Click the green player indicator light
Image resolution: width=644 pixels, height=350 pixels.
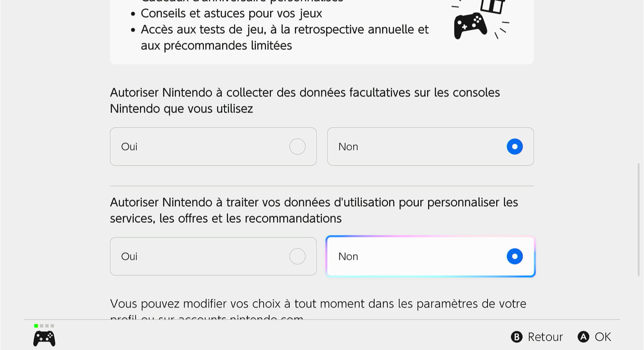[x=36, y=326]
